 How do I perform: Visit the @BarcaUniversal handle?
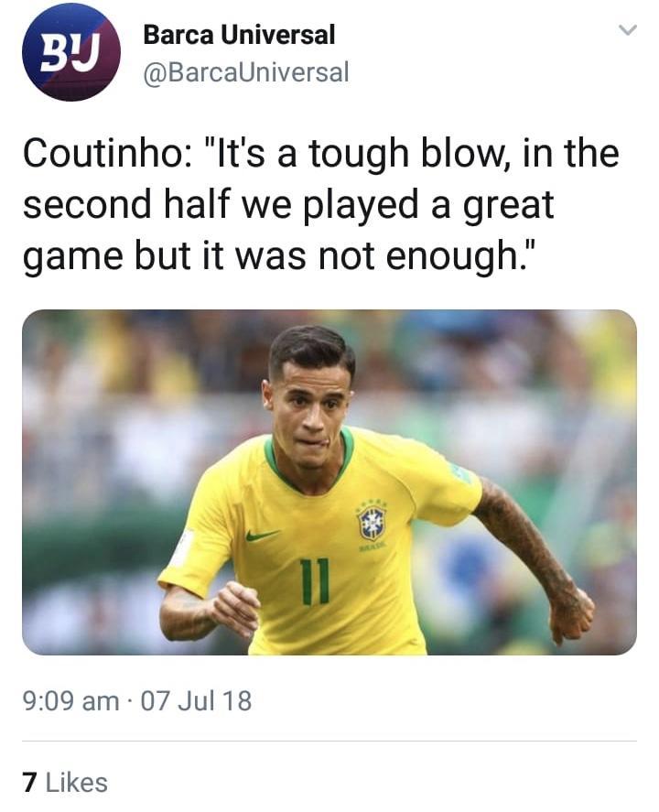pyautogui.click(x=246, y=72)
